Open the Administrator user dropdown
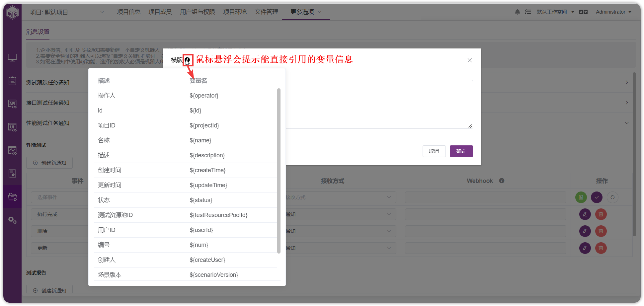The height and width of the screenshot is (306, 644). click(613, 12)
